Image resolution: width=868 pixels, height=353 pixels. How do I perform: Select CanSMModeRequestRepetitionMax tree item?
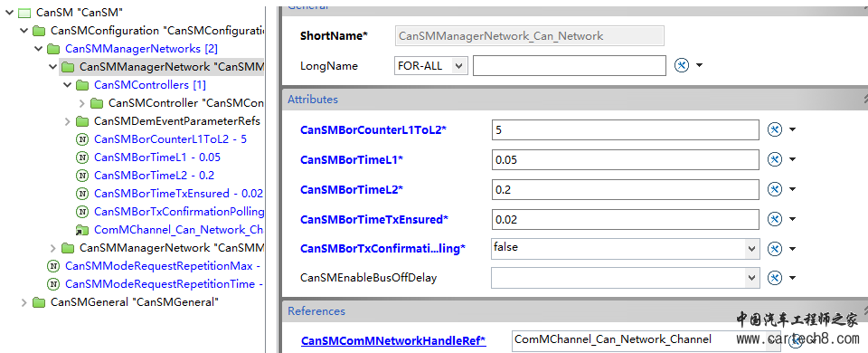tap(163, 266)
